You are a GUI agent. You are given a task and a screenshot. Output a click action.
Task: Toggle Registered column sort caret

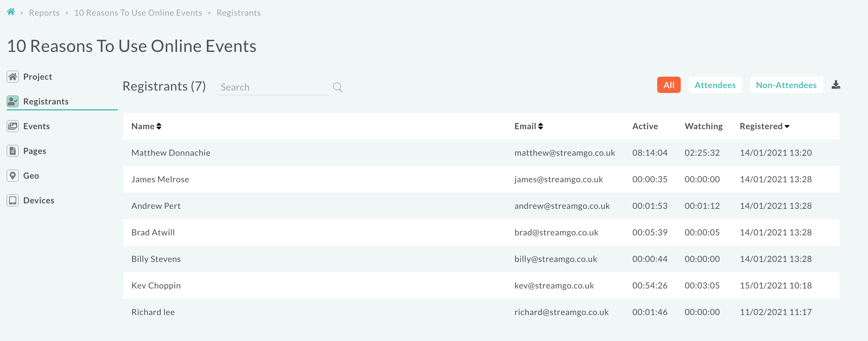click(x=787, y=126)
